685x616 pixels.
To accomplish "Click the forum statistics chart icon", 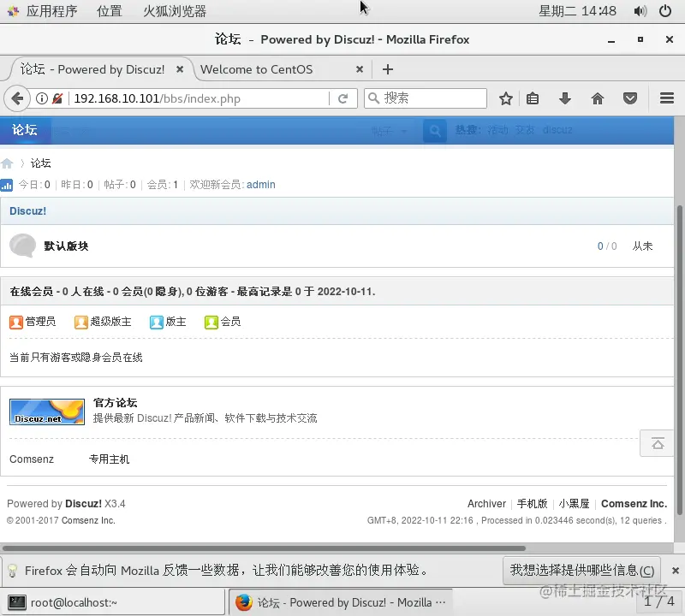I will pyautogui.click(x=7, y=185).
